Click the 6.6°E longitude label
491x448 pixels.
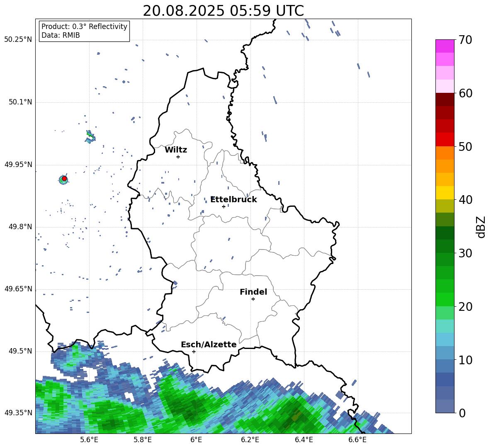tap(357, 440)
